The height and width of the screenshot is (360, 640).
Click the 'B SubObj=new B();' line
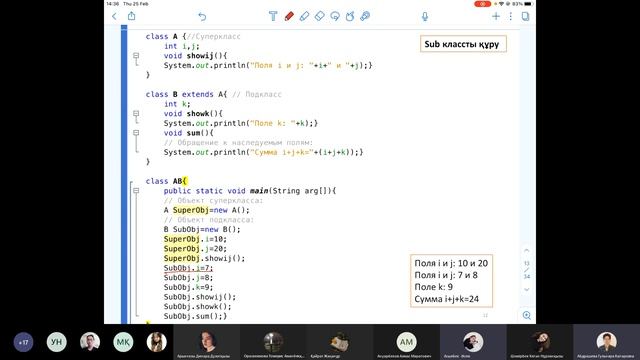click(x=202, y=229)
